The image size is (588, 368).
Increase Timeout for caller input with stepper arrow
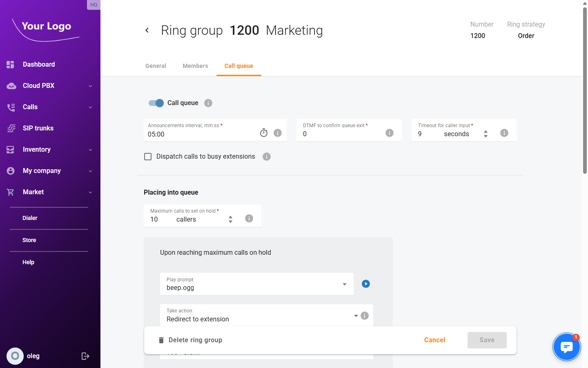(486, 130)
